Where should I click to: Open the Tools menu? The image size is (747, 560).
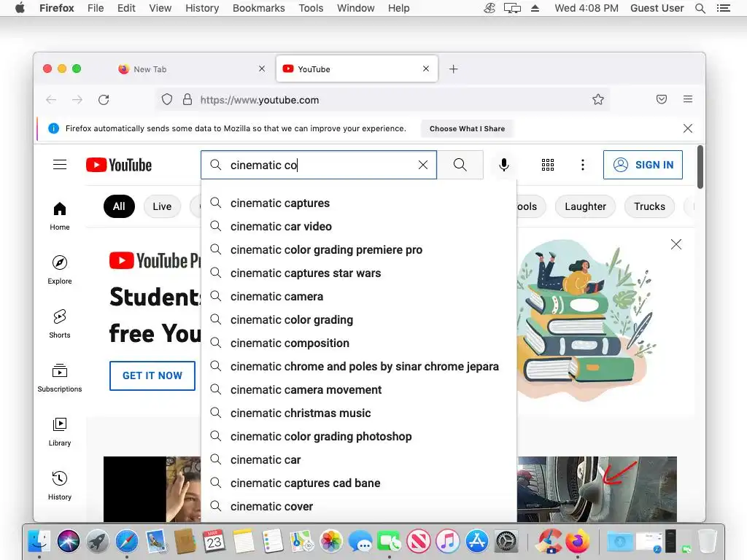coord(311,8)
